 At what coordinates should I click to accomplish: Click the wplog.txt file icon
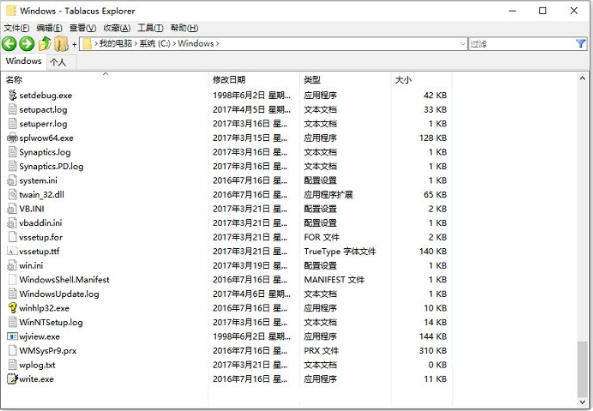click(12, 364)
